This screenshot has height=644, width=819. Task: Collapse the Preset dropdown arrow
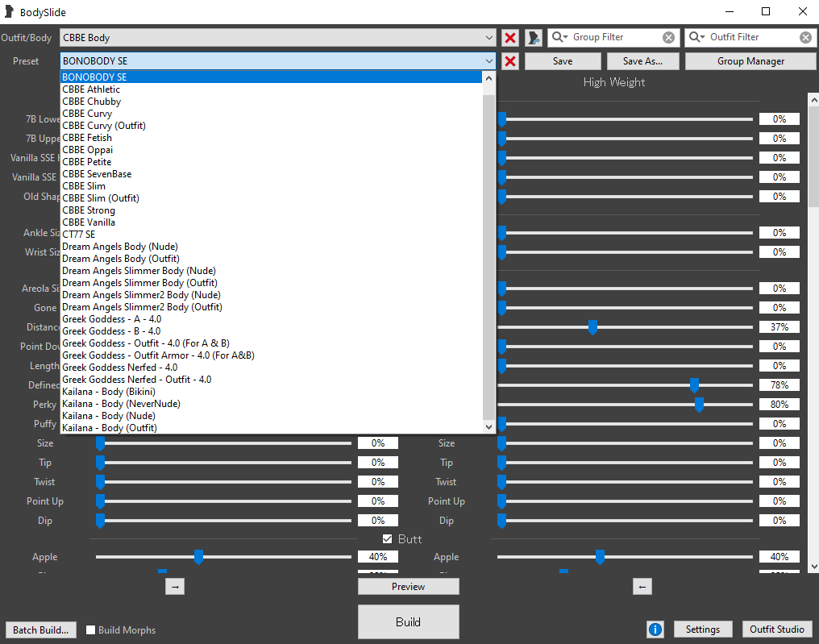(x=488, y=61)
